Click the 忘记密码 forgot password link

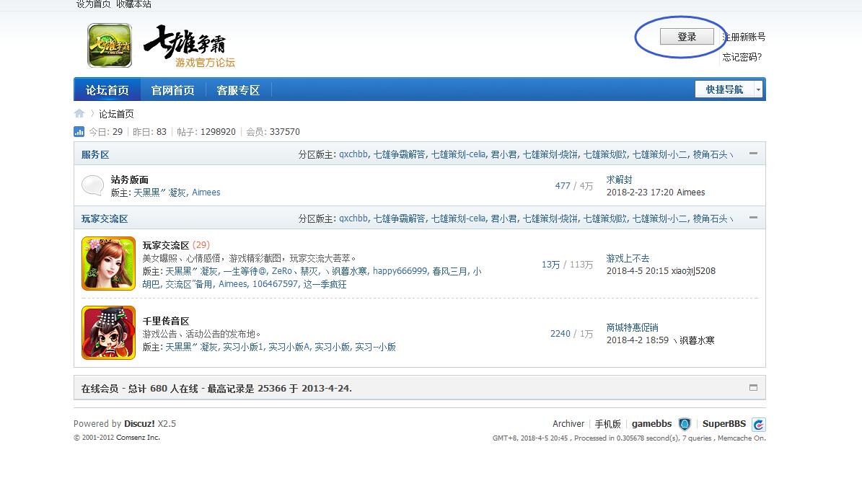(x=742, y=57)
